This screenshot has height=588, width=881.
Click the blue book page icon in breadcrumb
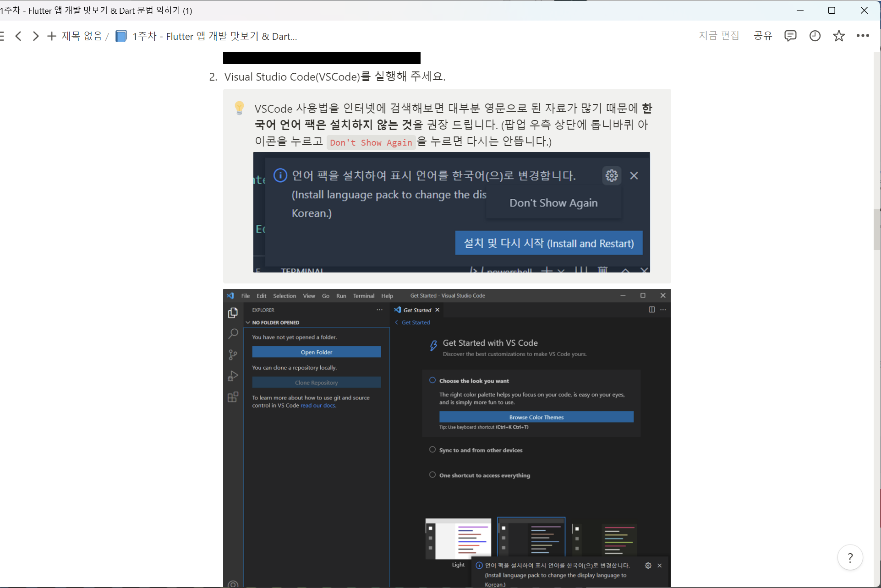point(121,36)
